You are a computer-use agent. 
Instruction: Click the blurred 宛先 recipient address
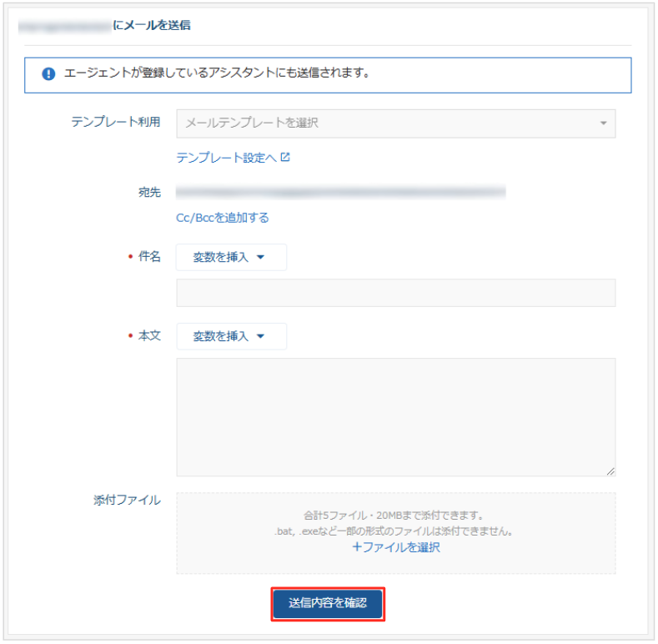341,193
